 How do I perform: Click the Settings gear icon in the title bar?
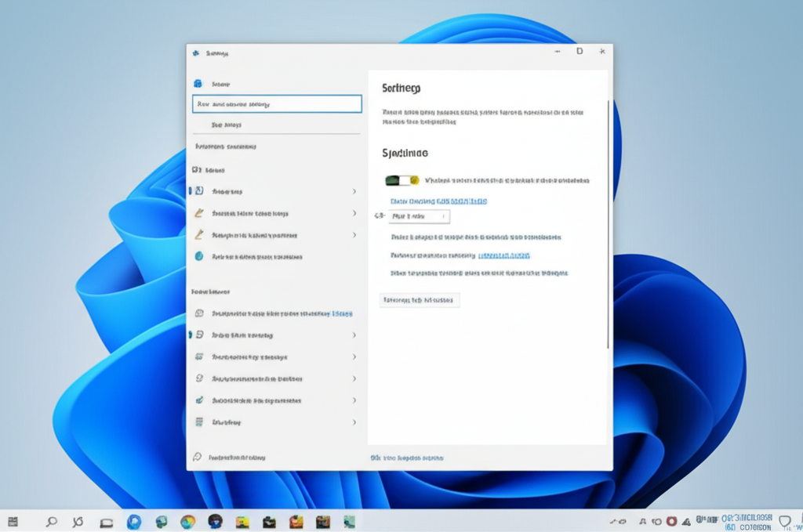194,52
